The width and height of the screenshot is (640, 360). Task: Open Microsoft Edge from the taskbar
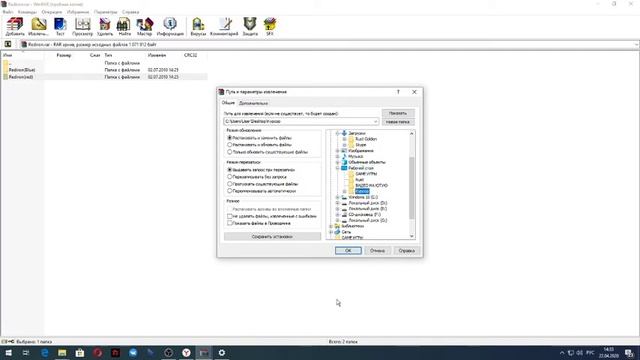(44, 353)
